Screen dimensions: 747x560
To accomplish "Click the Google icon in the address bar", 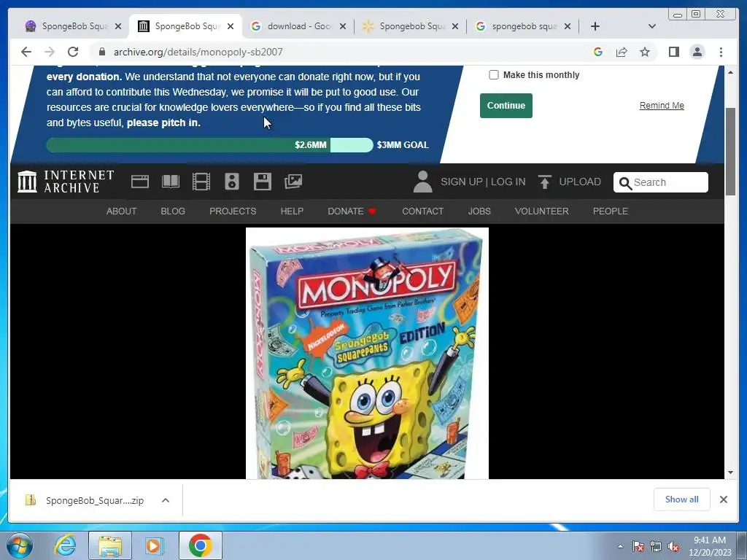I will 598,52.
